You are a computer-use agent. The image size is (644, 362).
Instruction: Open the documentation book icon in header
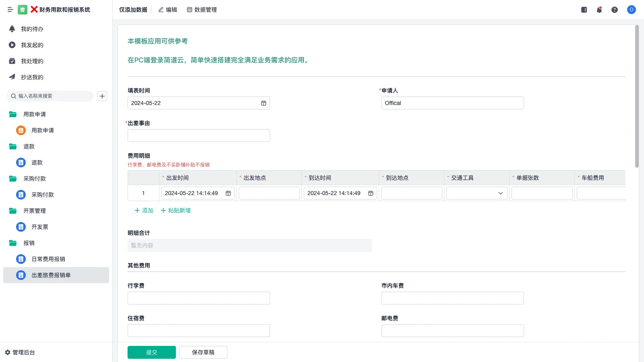click(x=584, y=10)
